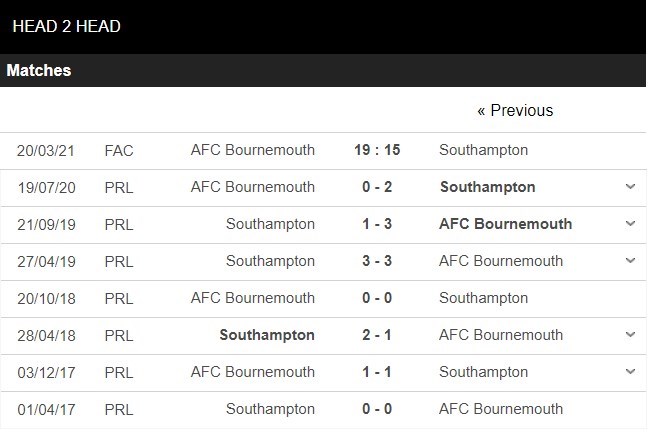Viewport: 649px width, 432px height.
Task: Click bold AFC Bournemouth in the 21/09/19 row
Action: pos(505,224)
